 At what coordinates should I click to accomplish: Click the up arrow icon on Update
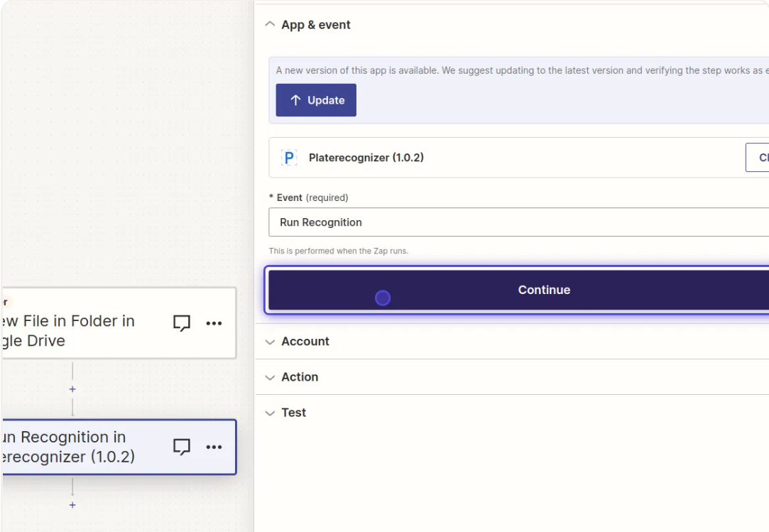pyautogui.click(x=295, y=100)
